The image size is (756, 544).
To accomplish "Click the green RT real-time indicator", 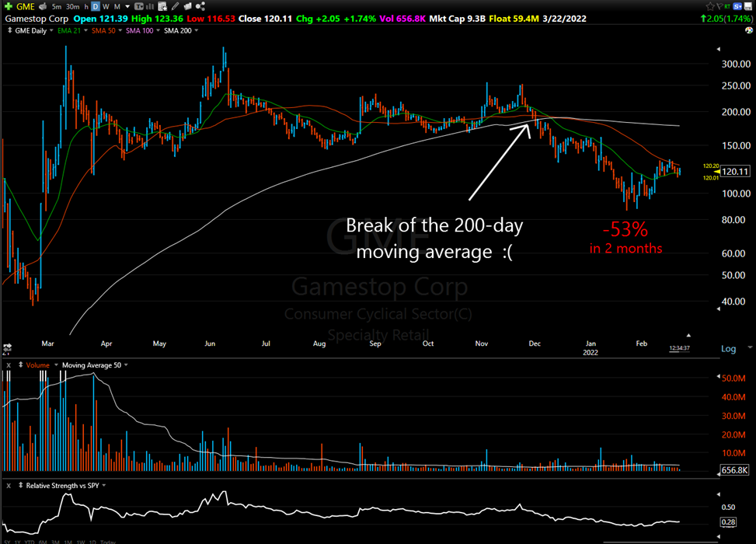I will coord(727,6).
